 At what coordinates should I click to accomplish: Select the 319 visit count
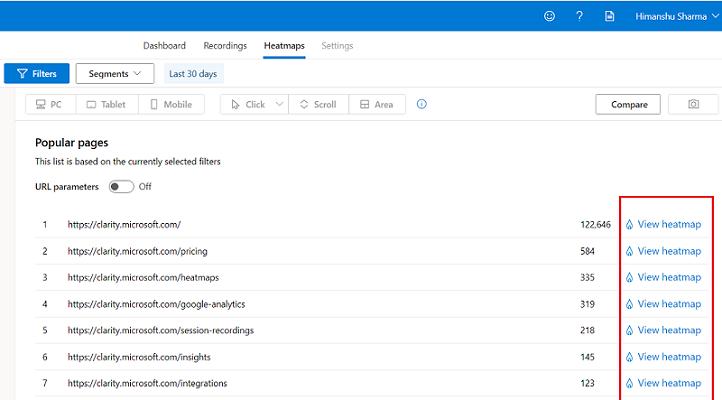tap(587, 304)
